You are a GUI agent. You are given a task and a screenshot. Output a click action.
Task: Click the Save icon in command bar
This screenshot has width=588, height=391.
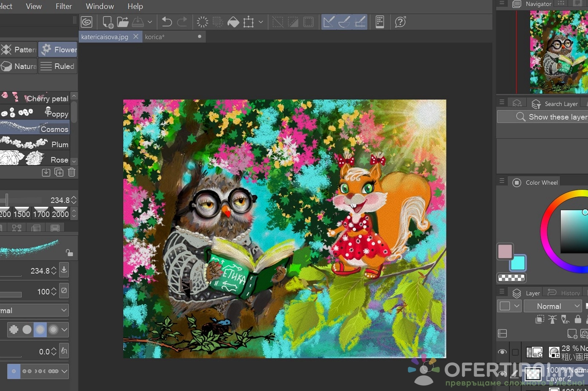(x=138, y=22)
